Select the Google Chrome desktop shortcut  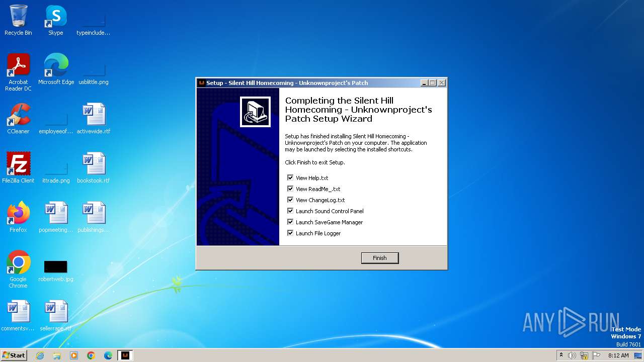point(18,269)
